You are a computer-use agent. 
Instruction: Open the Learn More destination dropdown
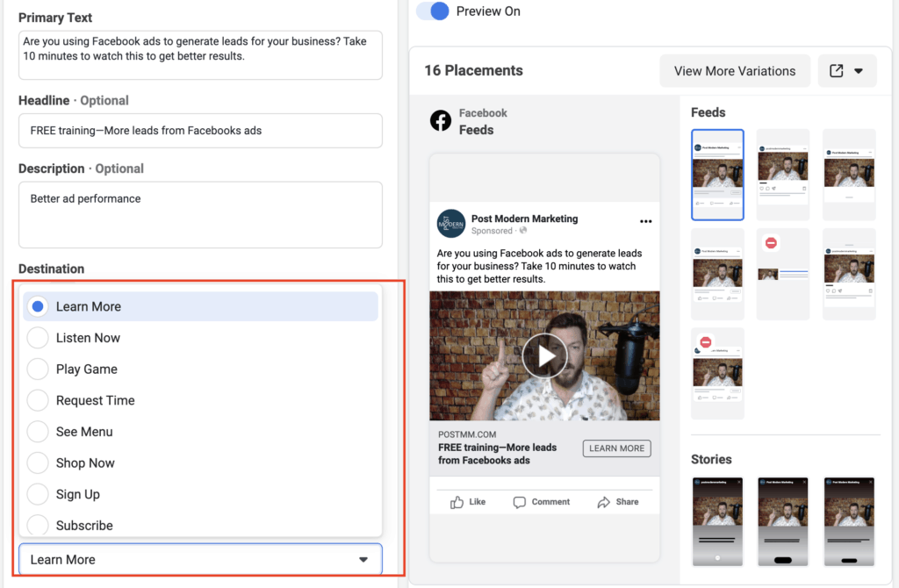pos(200,559)
